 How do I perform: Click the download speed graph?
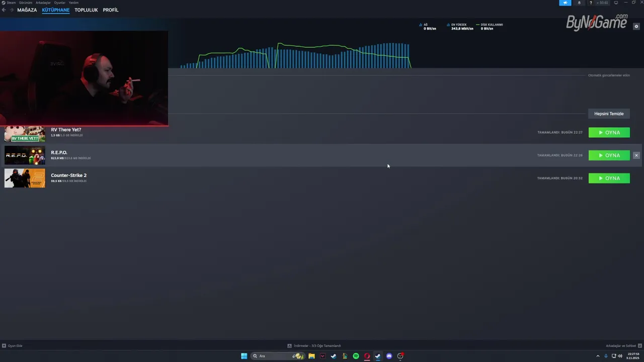(x=296, y=55)
